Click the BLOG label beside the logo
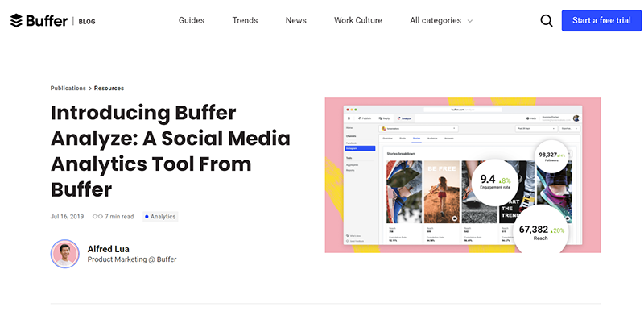644x311 pixels. 87,22
